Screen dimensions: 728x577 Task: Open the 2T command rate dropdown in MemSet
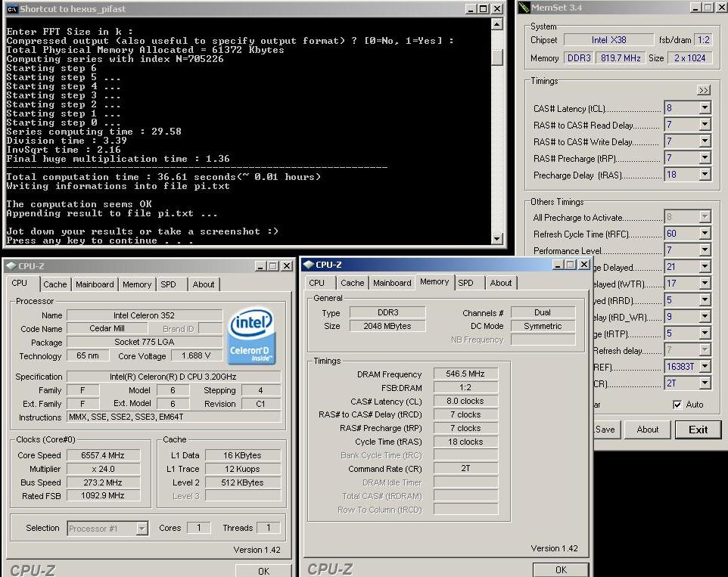(x=705, y=383)
